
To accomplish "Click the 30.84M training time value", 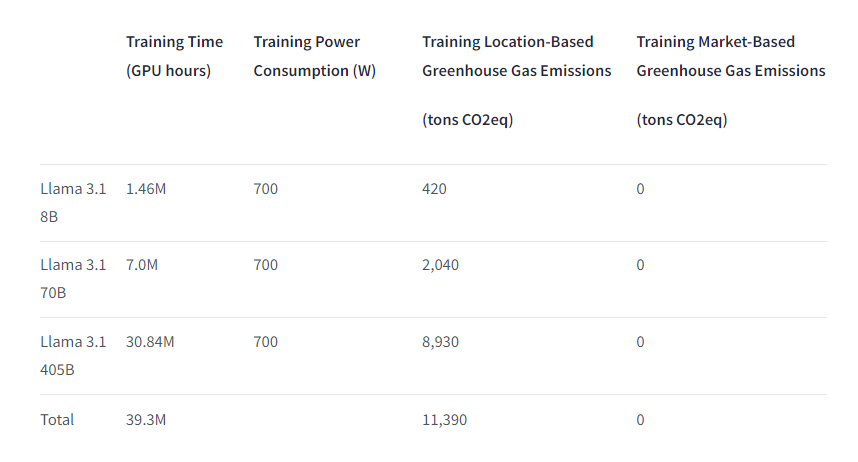I will 150,342.
